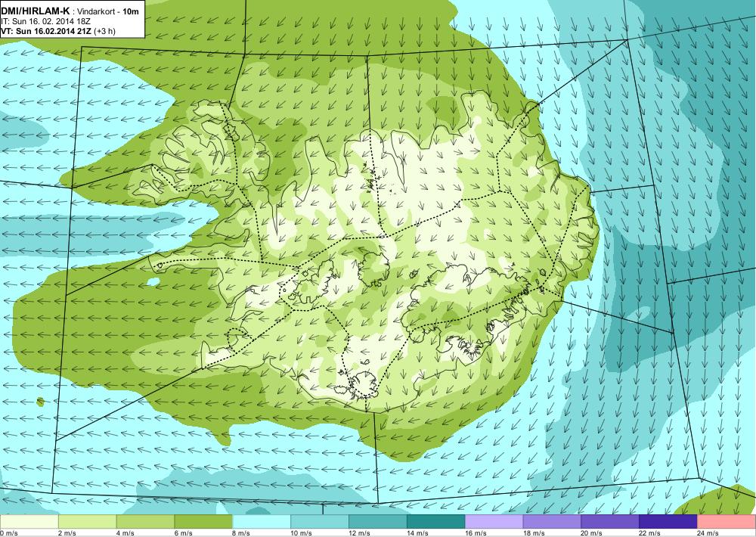Click the deep indigo 22–24 m/s legend swatch
Image resolution: width=756 pixels, height=537 pixels.
(668, 522)
